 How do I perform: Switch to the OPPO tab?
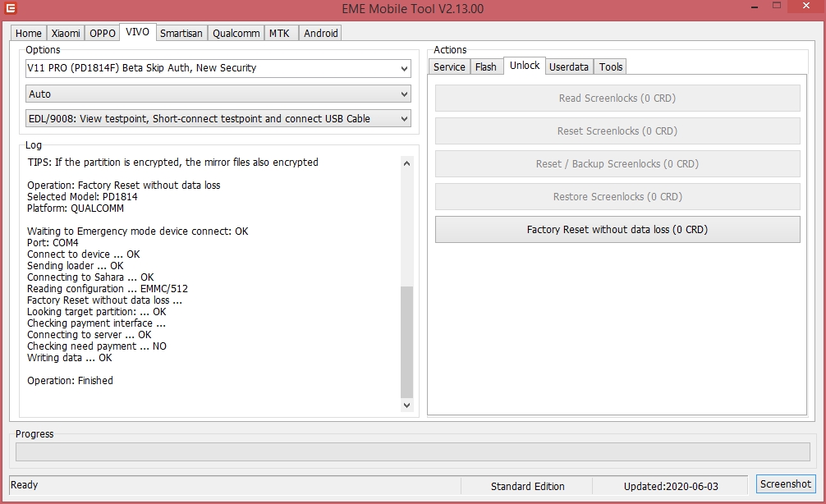pos(102,33)
